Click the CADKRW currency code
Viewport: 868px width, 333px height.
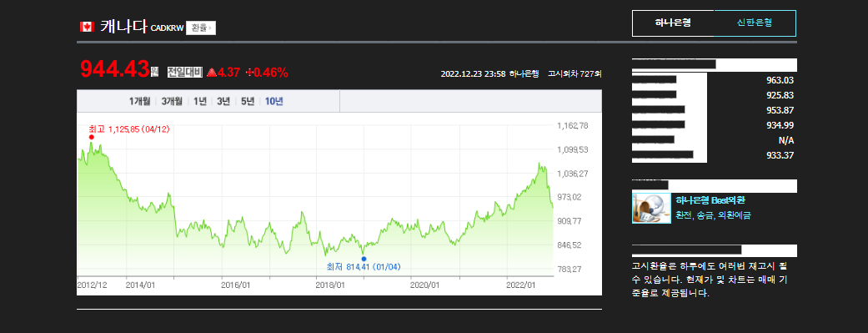point(167,28)
